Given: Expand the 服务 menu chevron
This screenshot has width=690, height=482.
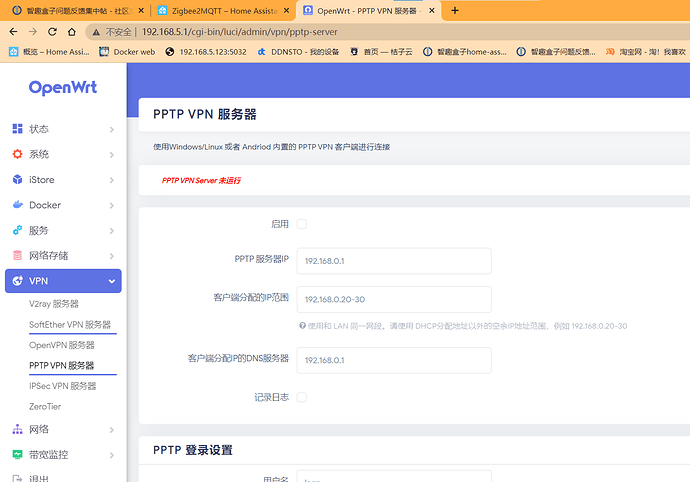Looking at the screenshot, I should 112,231.
